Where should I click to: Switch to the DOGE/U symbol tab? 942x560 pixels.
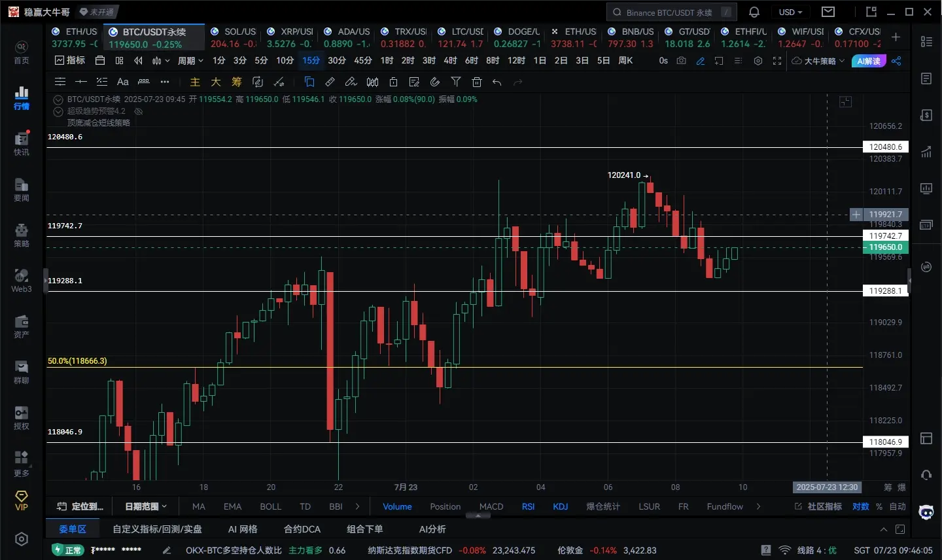click(x=517, y=37)
